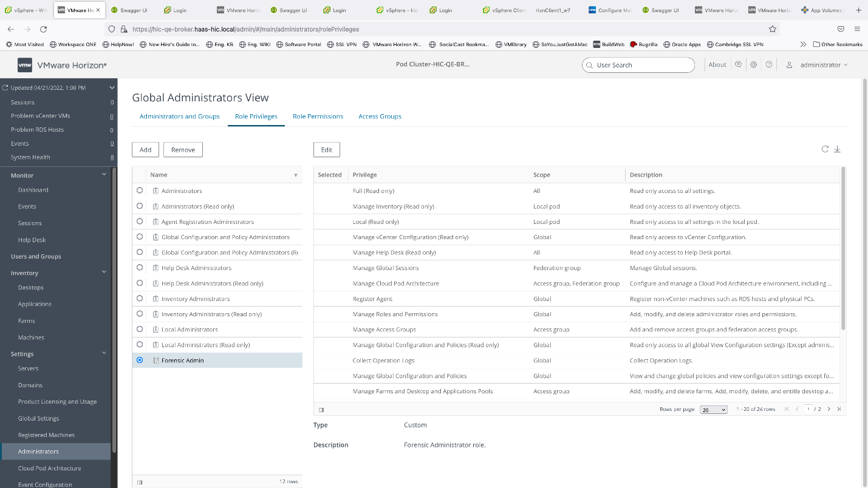Refresh the role privileges list
Viewport: 868px width, 488px height.
[x=825, y=149]
